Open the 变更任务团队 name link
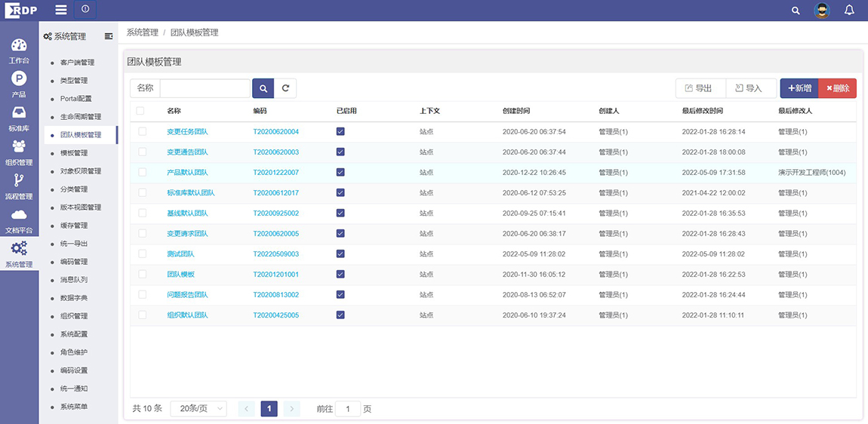868x424 pixels. click(x=187, y=132)
